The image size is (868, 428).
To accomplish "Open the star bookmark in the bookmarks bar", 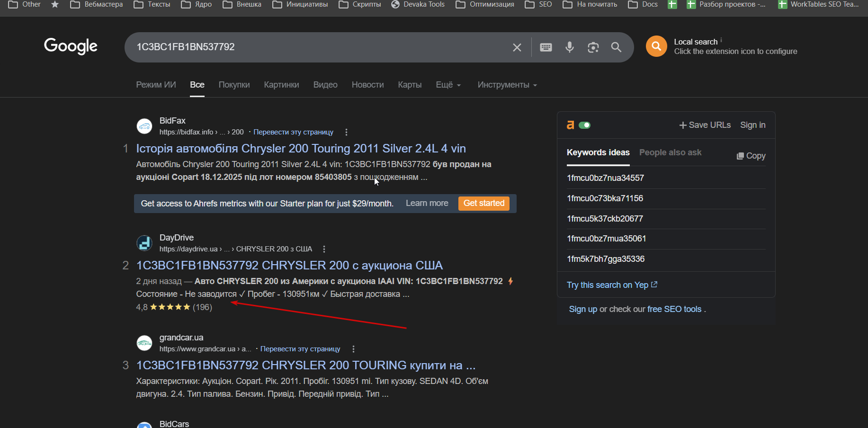I will tap(55, 4).
